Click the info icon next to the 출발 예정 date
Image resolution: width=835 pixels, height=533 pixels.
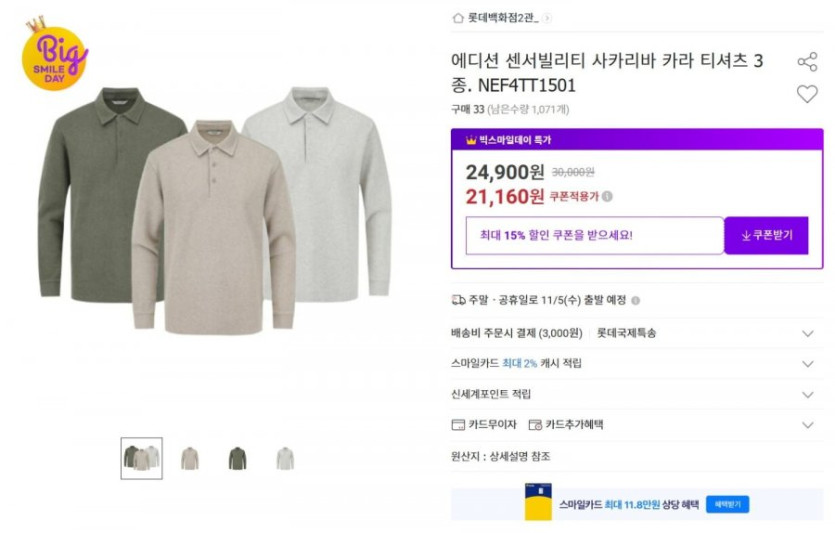point(635,300)
